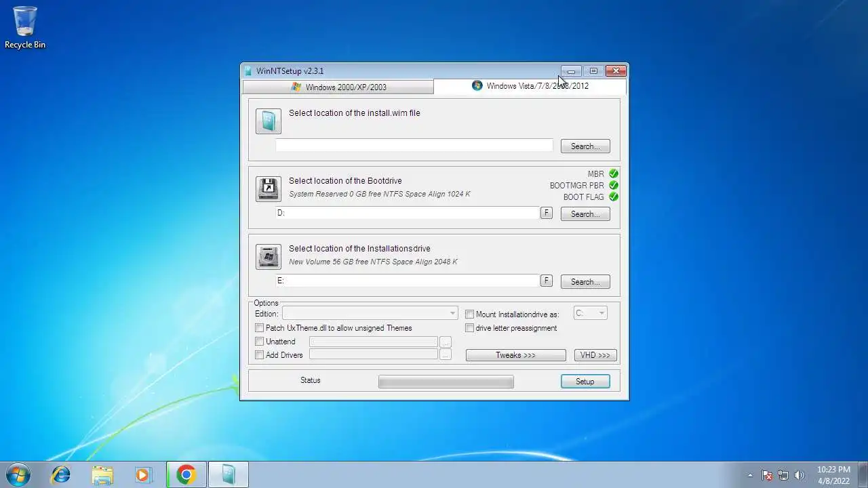Click the Installationsdrive hard disk icon
Screen dimensions: 868x488
pyautogui.click(x=269, y=257)
